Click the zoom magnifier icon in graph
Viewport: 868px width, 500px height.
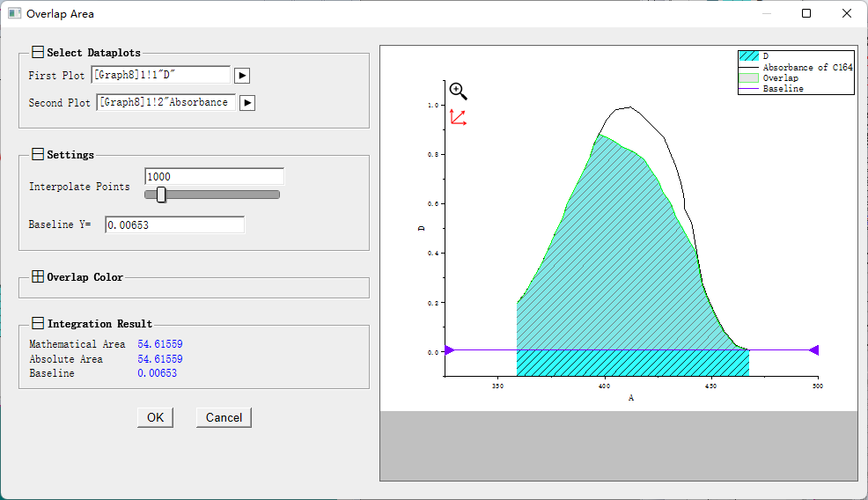coord(458,92)
